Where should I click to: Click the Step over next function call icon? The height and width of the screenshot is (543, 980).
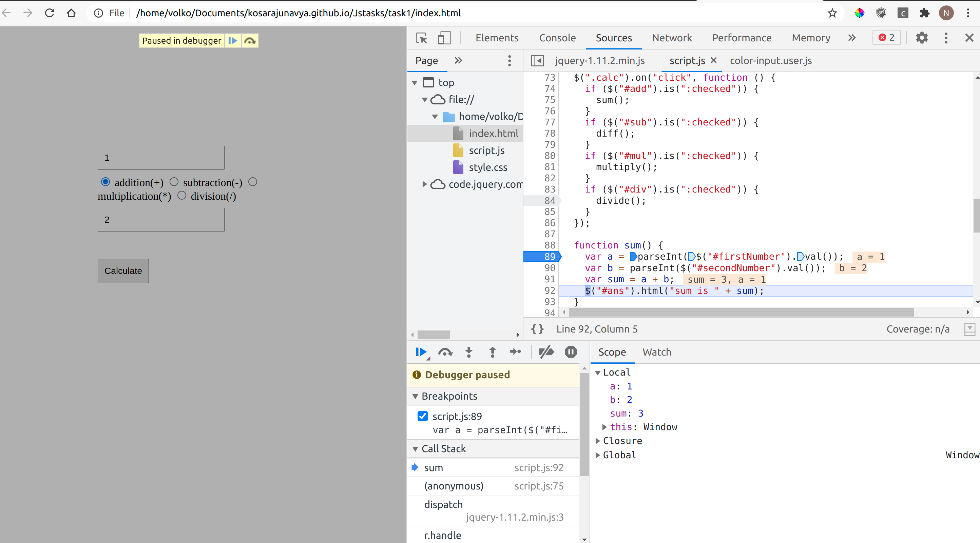click(x=445, y=352)
